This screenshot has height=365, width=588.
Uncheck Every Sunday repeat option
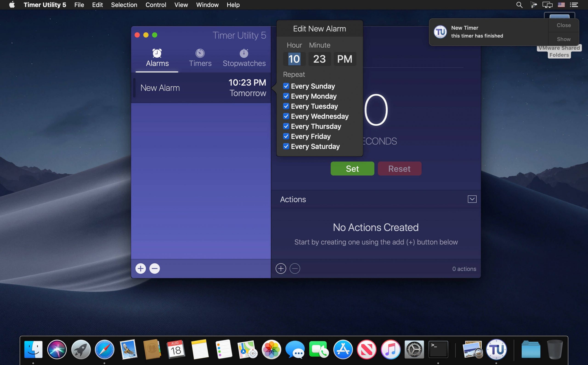(x=286, y=86)
